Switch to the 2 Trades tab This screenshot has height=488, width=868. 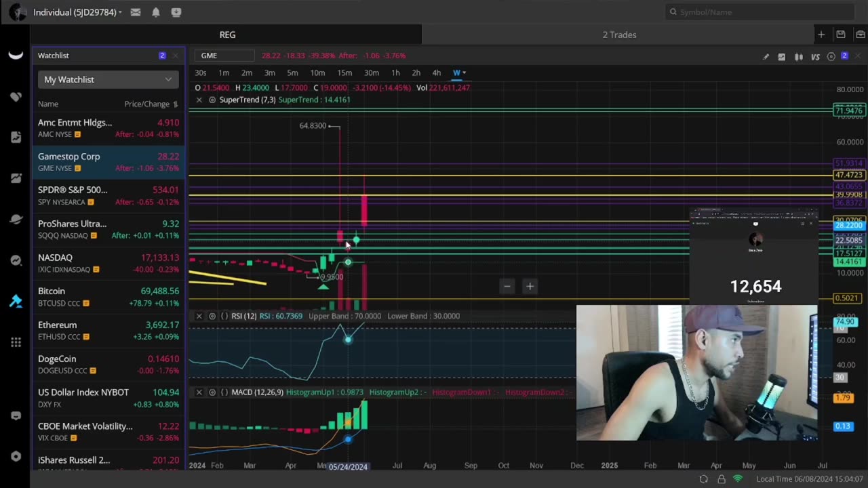[x=619, y=35]
